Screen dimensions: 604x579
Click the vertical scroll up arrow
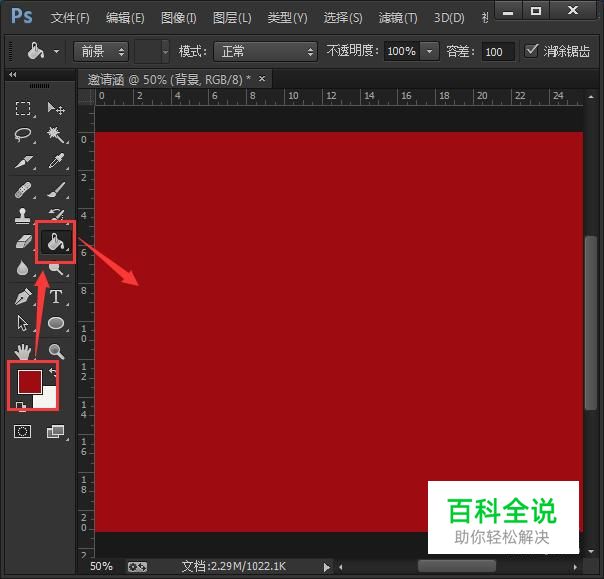[x=591, y=97]
